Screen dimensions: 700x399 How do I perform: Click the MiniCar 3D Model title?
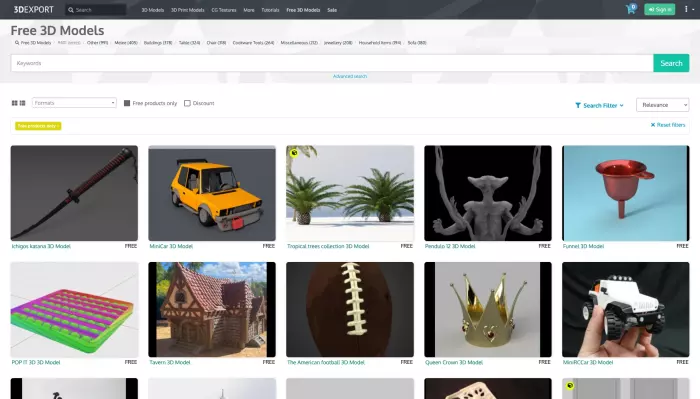pos(171,246)
